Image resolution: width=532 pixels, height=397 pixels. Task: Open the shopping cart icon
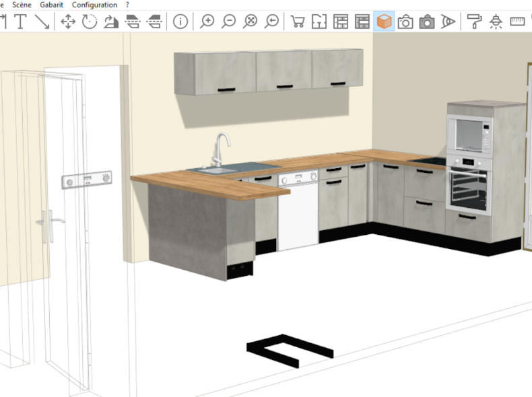(x=298, y=22)
